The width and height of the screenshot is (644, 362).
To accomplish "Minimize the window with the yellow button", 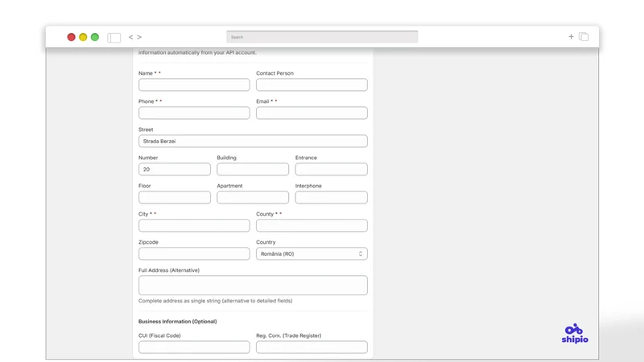I will (x=83, y=37).
